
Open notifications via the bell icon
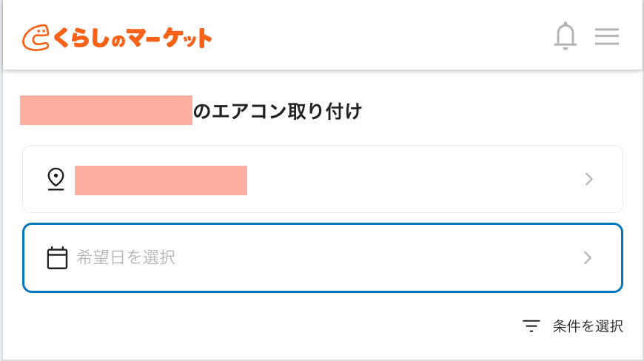coord(566,36)
